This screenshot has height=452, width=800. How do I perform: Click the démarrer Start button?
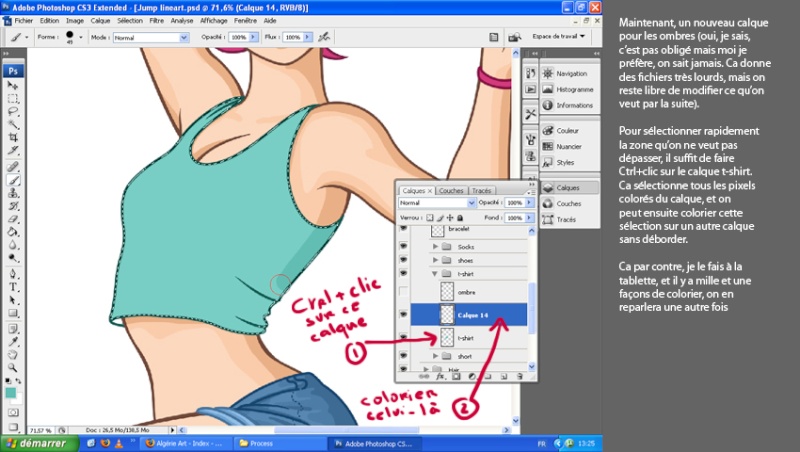[x=39, y=443]
